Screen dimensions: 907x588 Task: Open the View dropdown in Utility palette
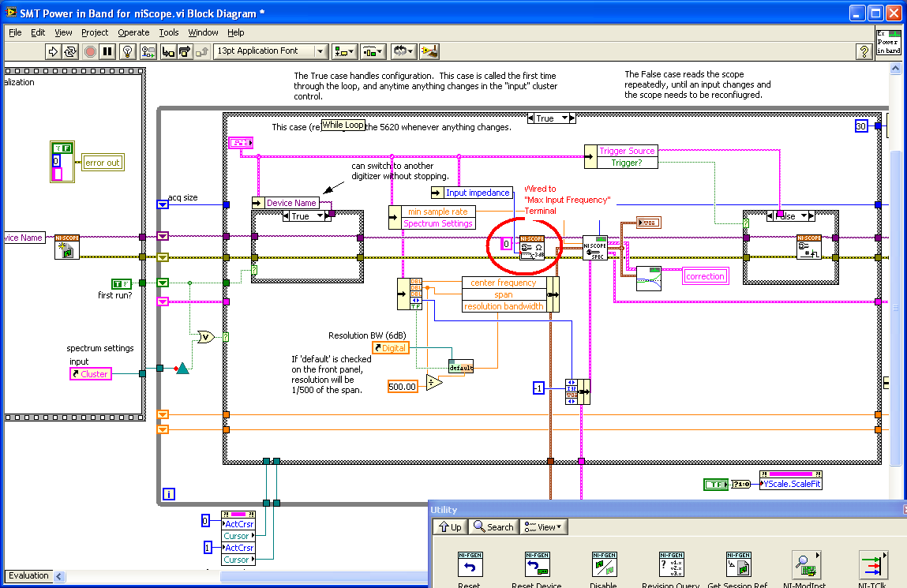click(542, 526)
